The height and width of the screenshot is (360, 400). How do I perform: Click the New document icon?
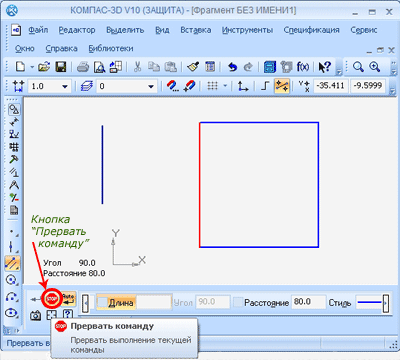(x=20, y=67)
